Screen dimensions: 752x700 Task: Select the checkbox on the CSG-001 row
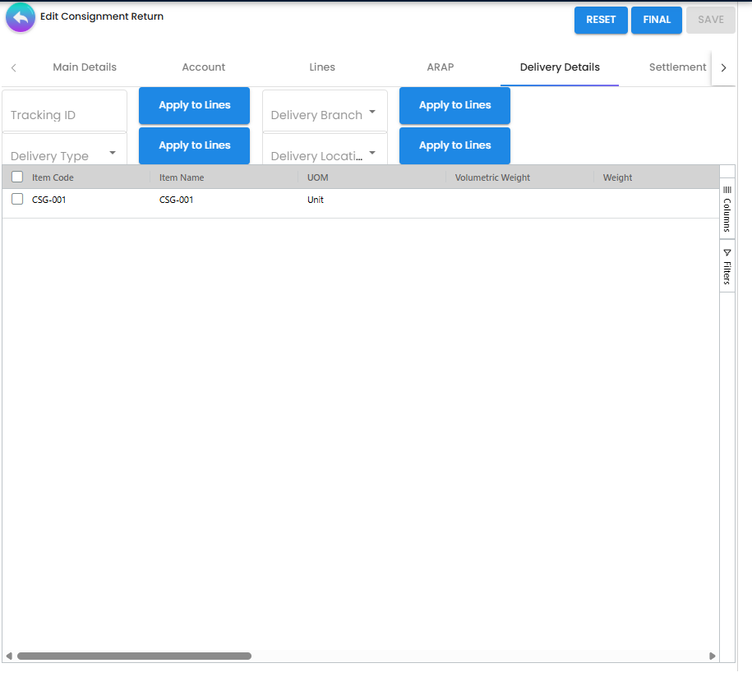click(16, 198)
